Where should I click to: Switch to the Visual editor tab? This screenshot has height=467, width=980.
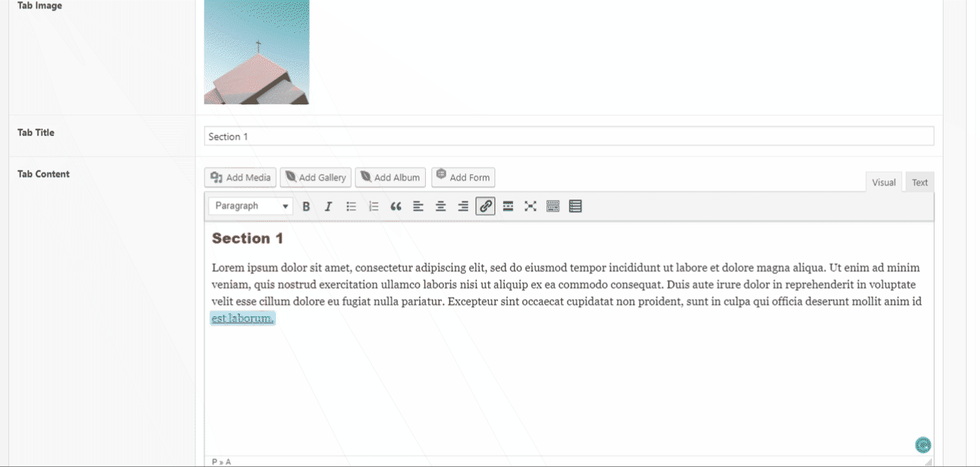tap(883, 182)
